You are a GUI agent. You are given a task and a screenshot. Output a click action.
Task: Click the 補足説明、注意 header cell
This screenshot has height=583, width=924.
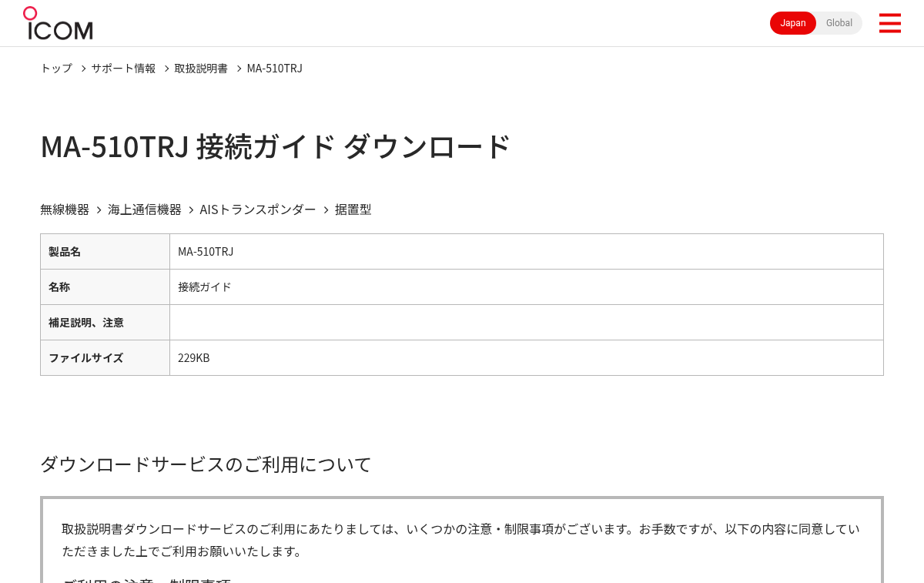pos(105,323)
